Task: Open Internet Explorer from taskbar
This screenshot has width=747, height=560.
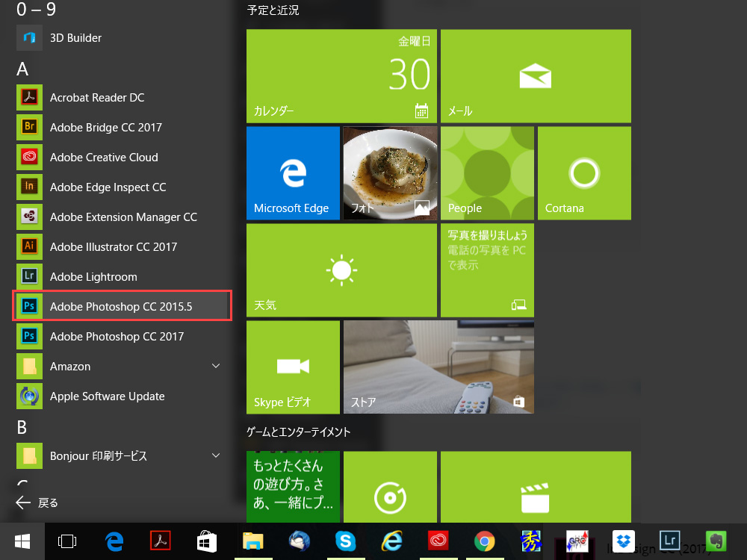Action: coord(391,541)
